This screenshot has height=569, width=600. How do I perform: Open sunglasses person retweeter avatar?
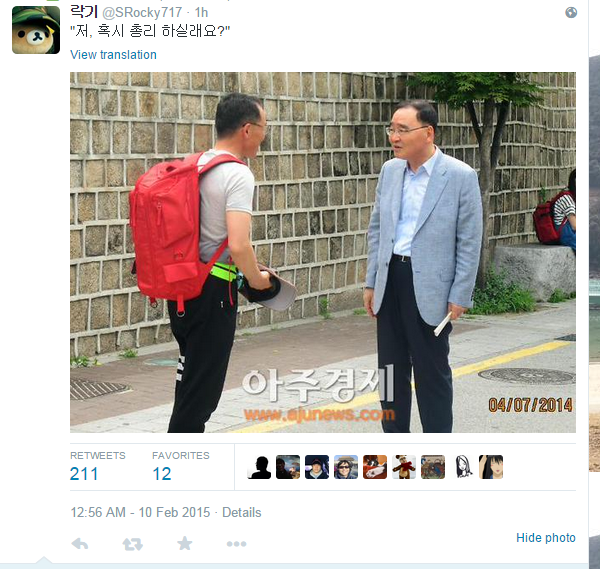click(x=346, y=467)
